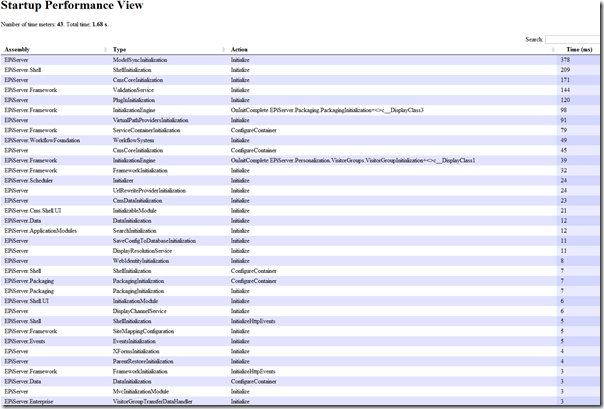
Task: Click the 23 time value
Action: 564,201
